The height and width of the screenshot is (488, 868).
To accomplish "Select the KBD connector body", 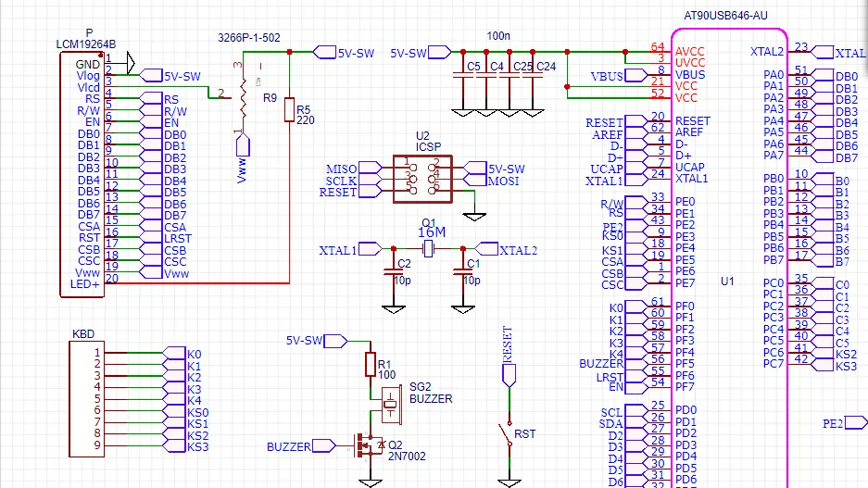I will tap(86, 399).
